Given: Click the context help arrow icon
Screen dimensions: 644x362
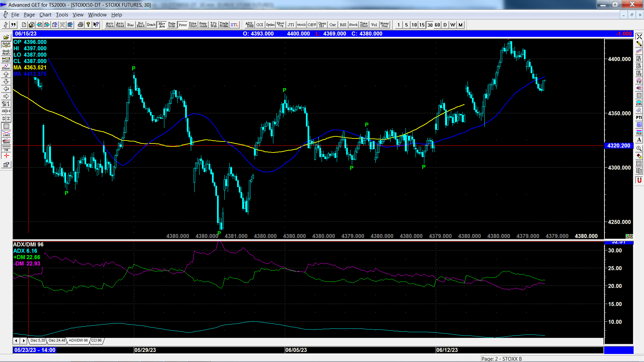Looking at the screenshot, I should point(96,25).
